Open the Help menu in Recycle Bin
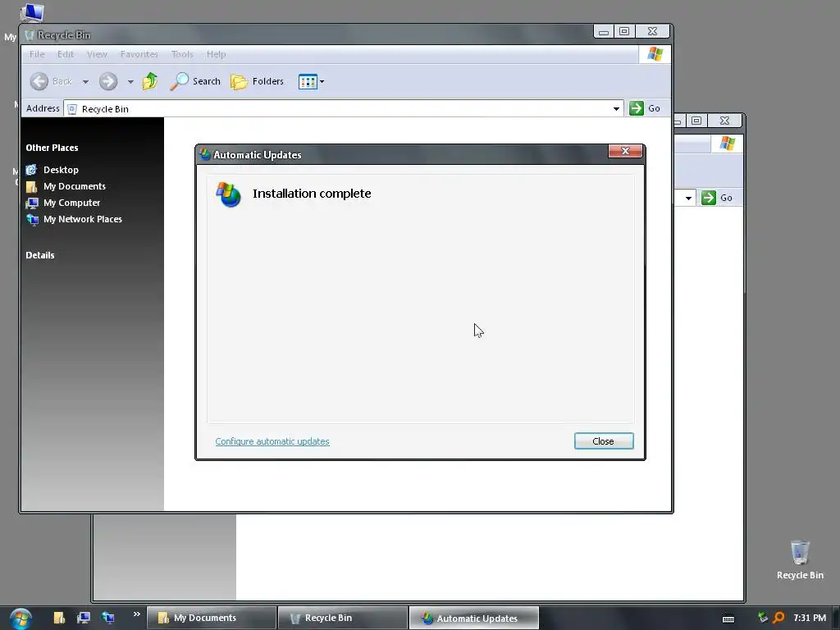The height and width of the screenshot is (630, 840). click(217, 54)
